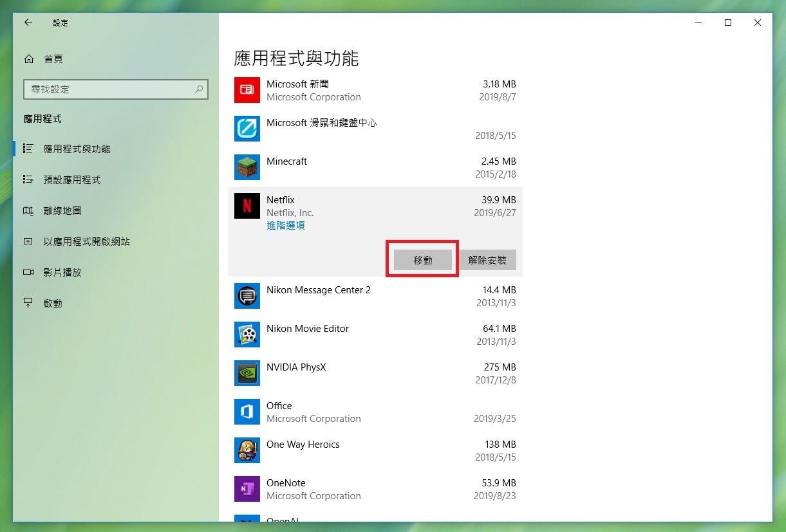Viewport: 786px width, 532px height.
Task: Click 移動 button for Netflix
Action: (x=423, y=260)
